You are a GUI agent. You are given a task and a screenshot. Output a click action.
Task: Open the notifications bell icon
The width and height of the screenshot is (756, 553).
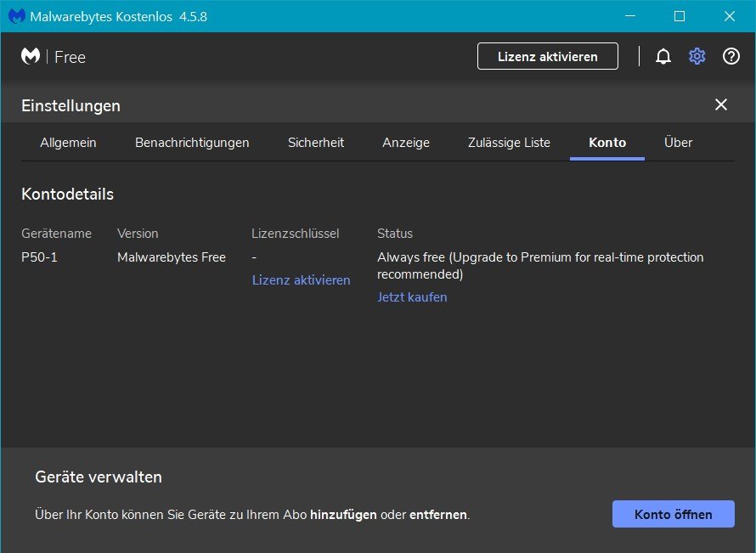[x=663, y=57]
